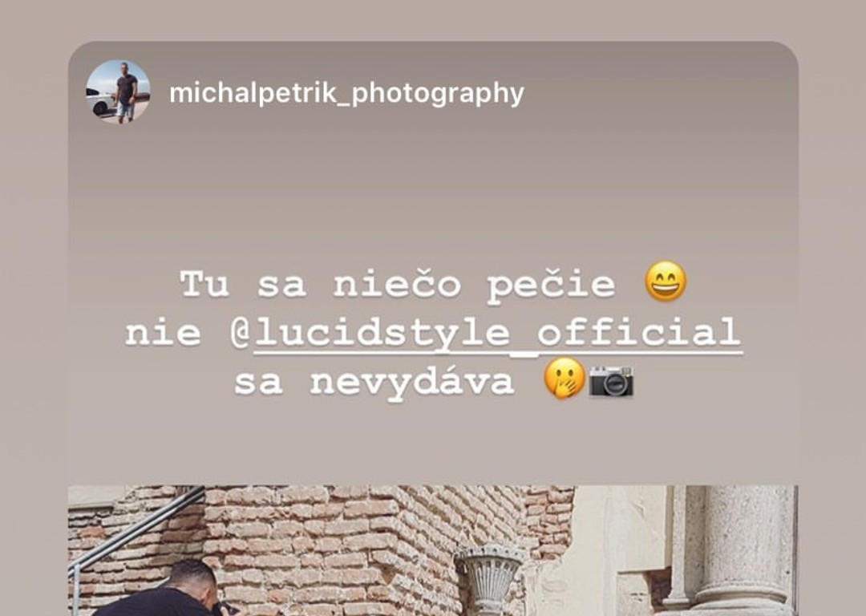Tap the michalpetrik_photography username
Viewport: 866px width, 616px height.
click(x=346, y=93)
